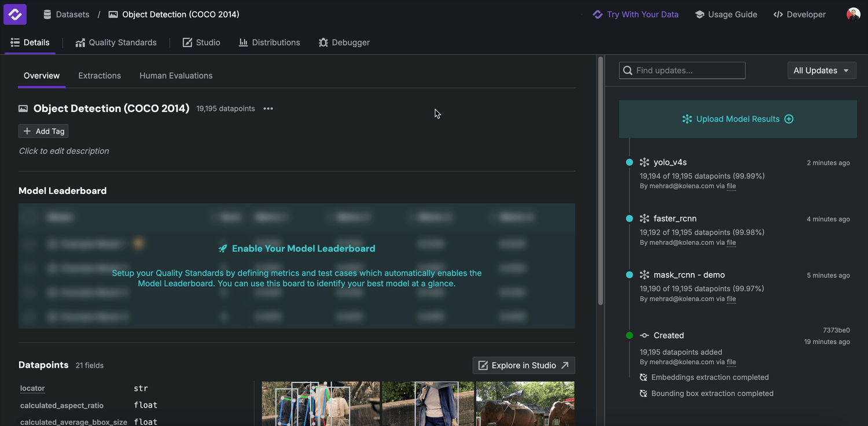
Task: Open the elephants datapoint thumbnail
Action: tap(525, 403)
